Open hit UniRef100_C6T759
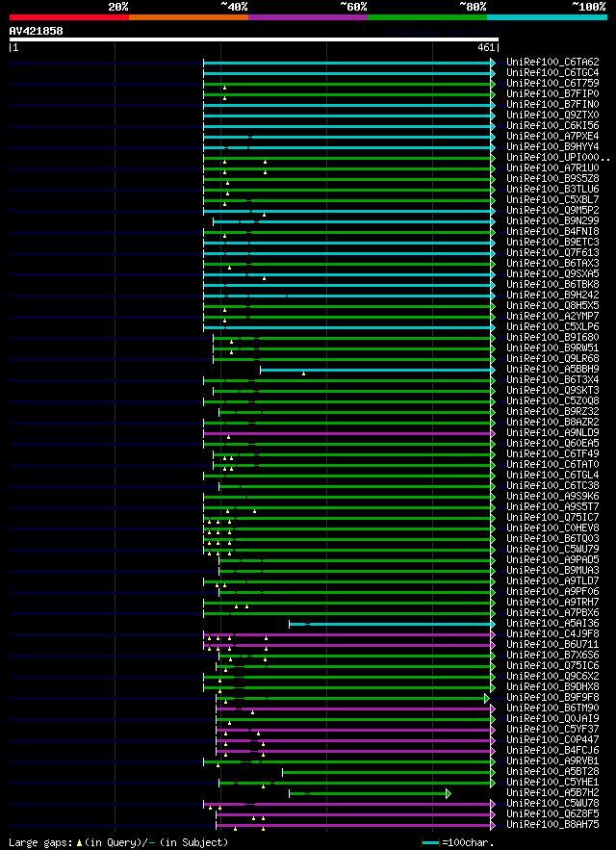Screen dimensions: 616x850 click(x=552, y=83)
